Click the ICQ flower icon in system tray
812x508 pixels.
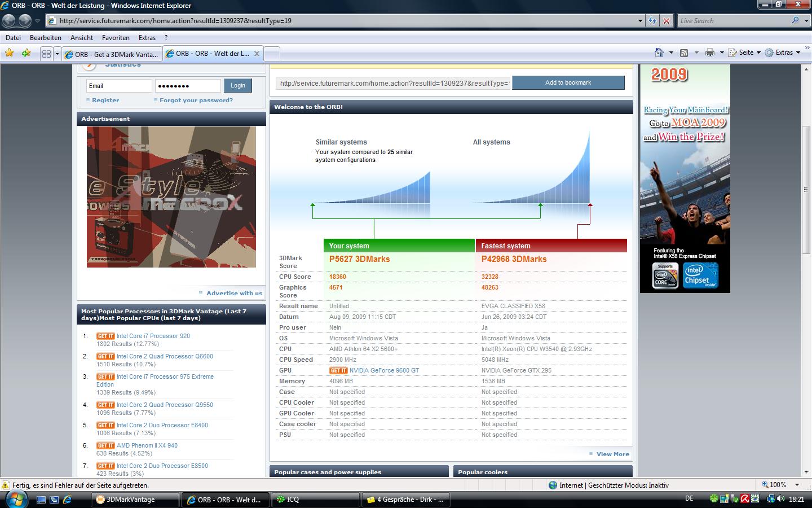tap(714, 499)
